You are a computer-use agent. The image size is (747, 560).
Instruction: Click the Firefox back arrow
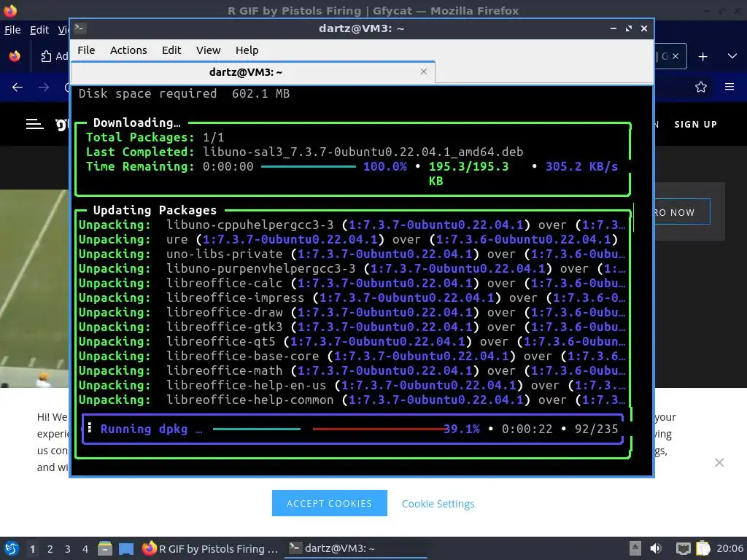click(x=18, y=87)
